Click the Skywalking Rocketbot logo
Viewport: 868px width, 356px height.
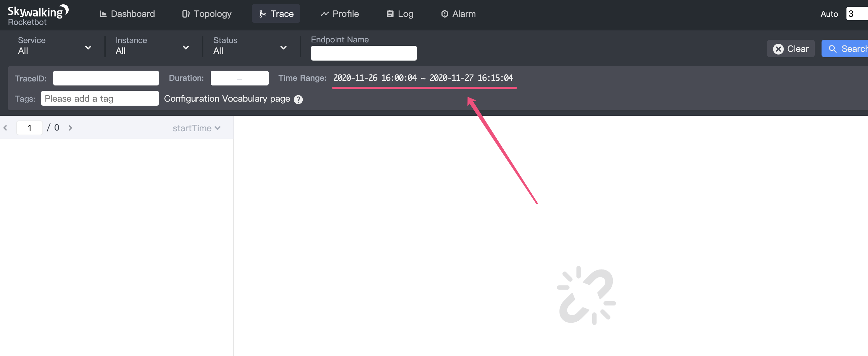tap(38, 15)
